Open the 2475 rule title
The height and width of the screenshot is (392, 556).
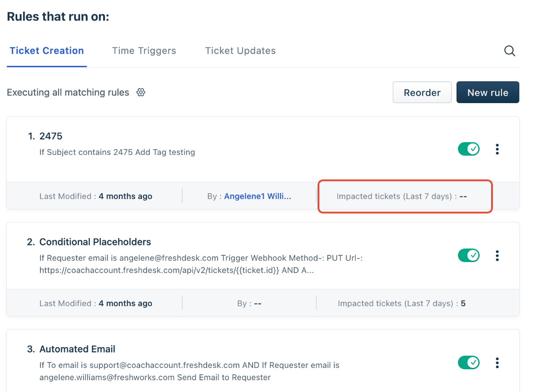(51, 136)
